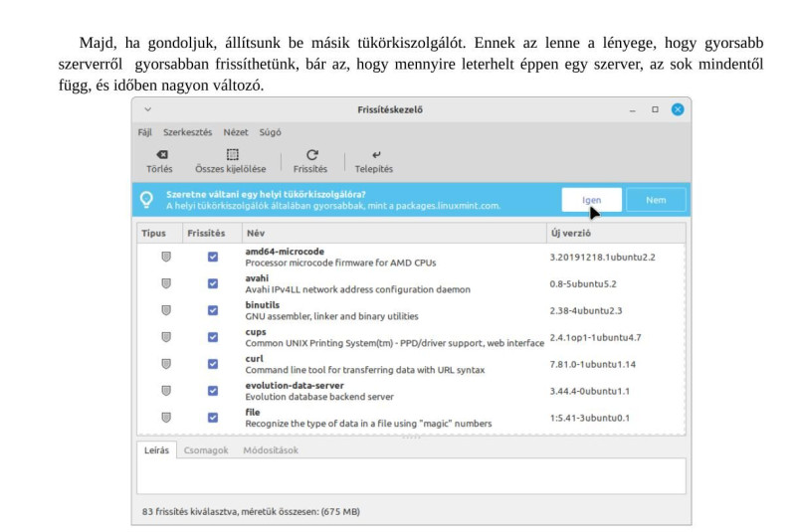Click the Összes kijelölése select-all icon
Image resolution: width=796 pixels, height=532 pixels.
[232, 154]
